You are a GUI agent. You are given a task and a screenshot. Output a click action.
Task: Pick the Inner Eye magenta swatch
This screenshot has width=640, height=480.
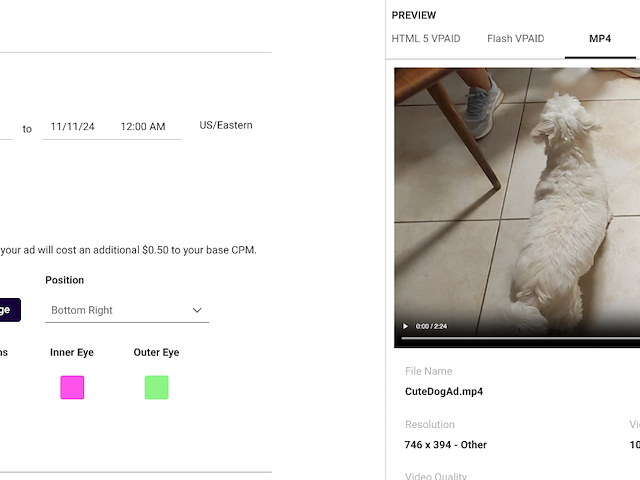click(72, 388)
